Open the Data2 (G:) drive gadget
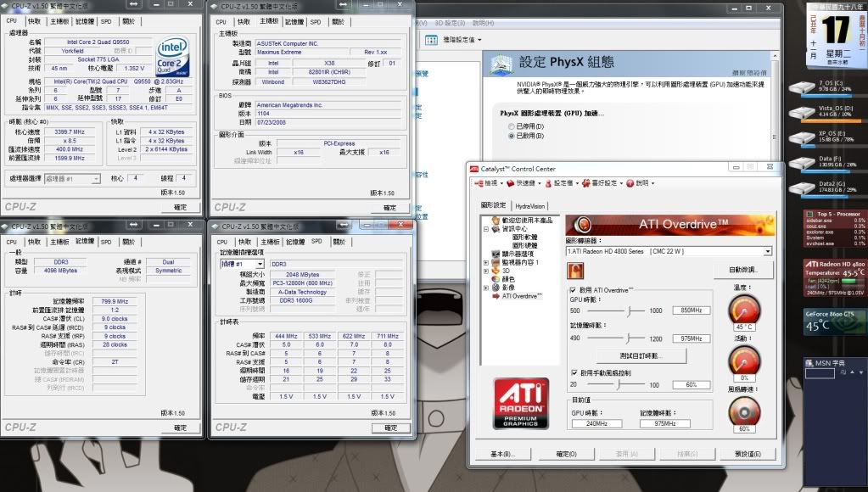This screenshot has width=868, height=492. 826,187
